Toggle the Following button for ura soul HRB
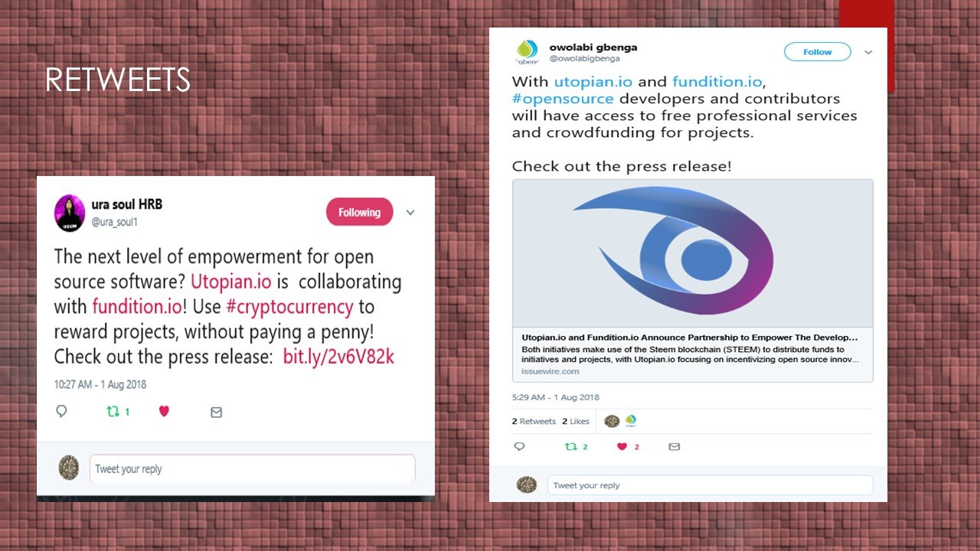Image resolution: width=980 pixels, height=551 pixels. coord(359,212)
